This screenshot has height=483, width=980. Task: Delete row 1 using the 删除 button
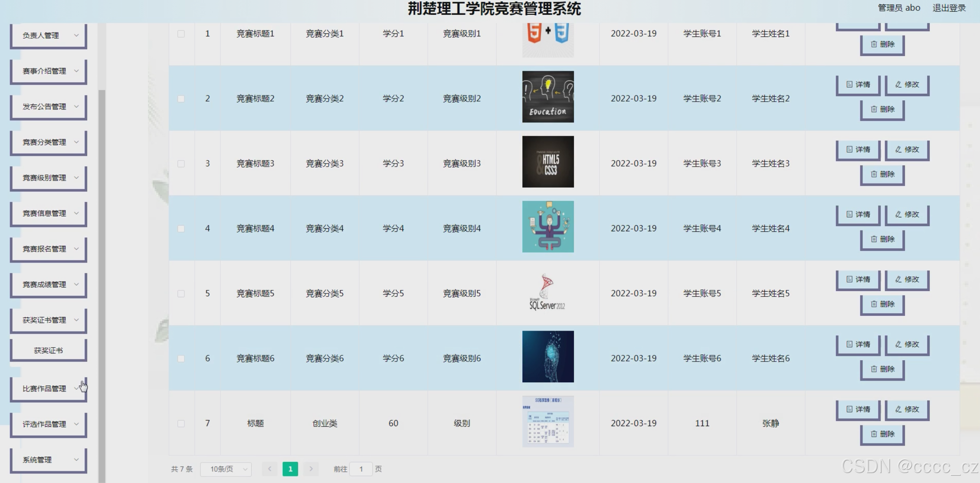pyautogui.click(x=882, y=44)
